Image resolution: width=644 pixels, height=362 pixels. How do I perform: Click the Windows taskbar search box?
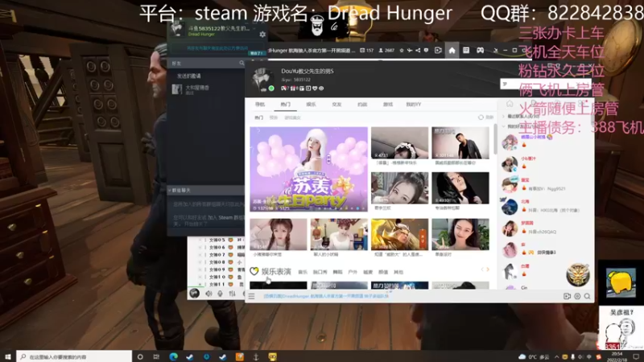[x=74, y=356]
